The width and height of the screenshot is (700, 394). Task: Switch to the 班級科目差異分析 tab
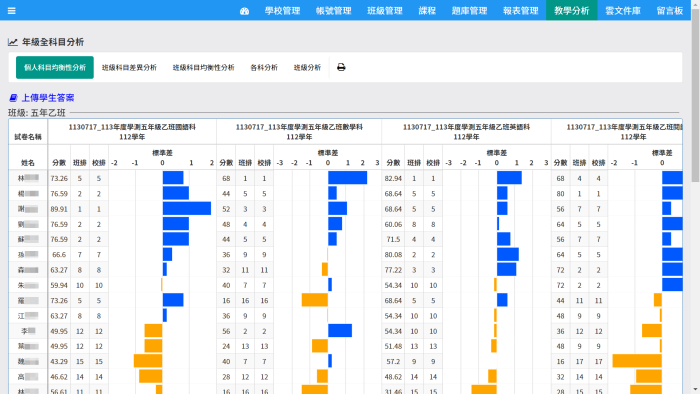[129, 67]
